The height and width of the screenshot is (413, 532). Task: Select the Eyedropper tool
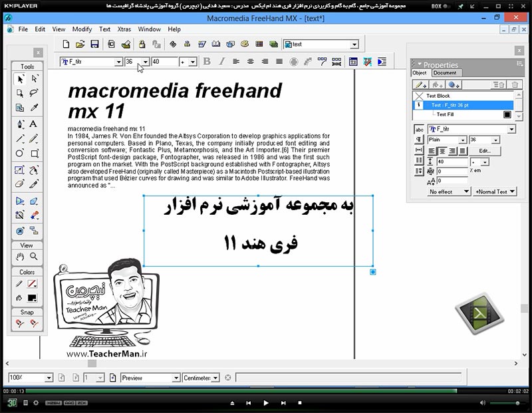coord(34,108)
